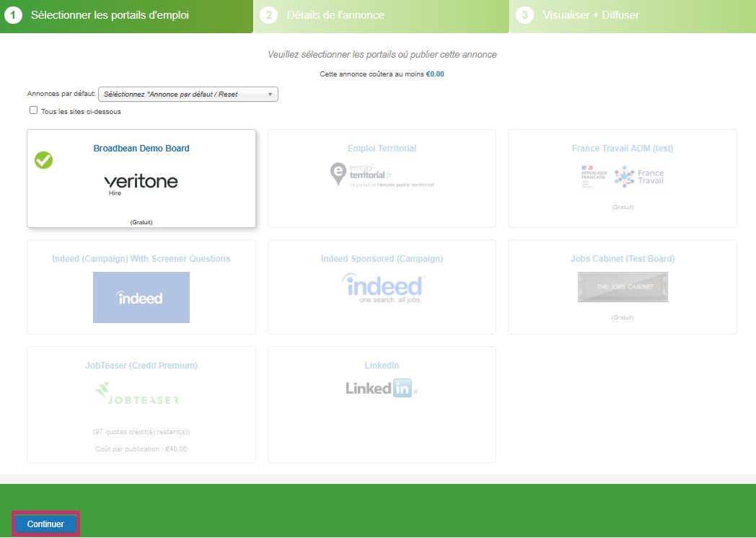Screen dimensions: 756x538
Task: Open the 'Annonces par défaut' dropdown
Action: click(x=188, y=94)
